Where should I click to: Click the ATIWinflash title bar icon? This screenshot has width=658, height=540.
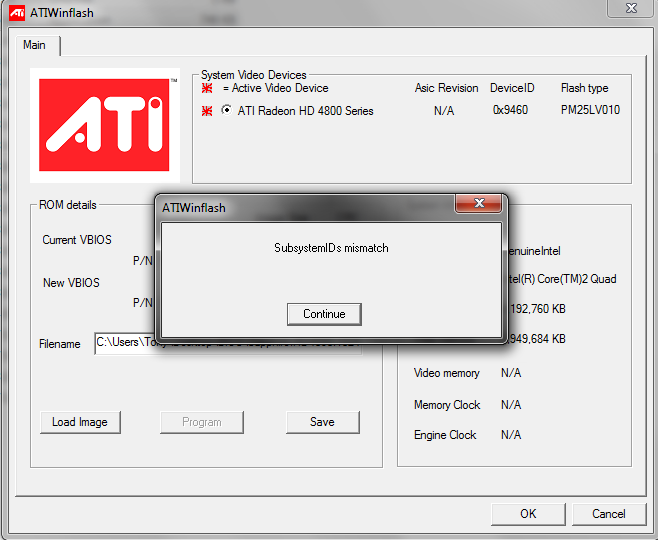(x=17, y=13)
